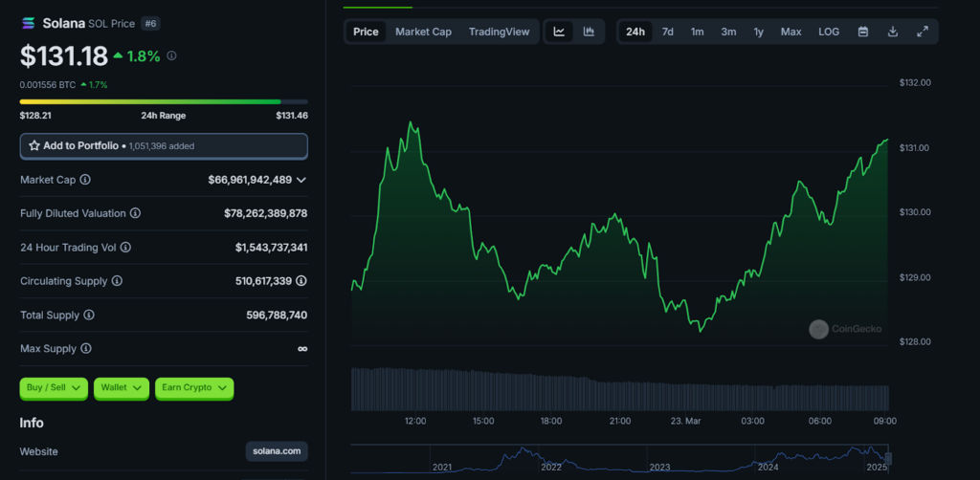Image resolution: width=980 pixels, height=480 pixels.
Task: Expand the Market Cap value chevron
Action: (x=301, y=180)
